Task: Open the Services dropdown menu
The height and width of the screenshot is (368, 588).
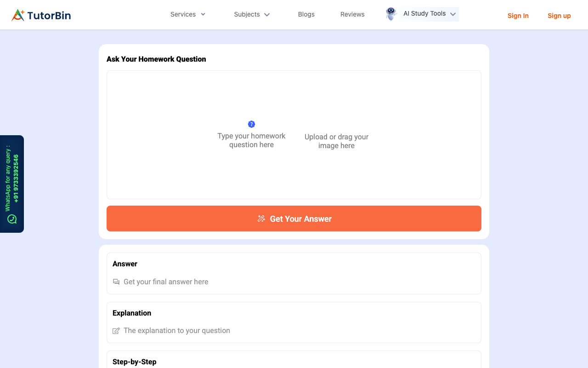Action: 188,14
